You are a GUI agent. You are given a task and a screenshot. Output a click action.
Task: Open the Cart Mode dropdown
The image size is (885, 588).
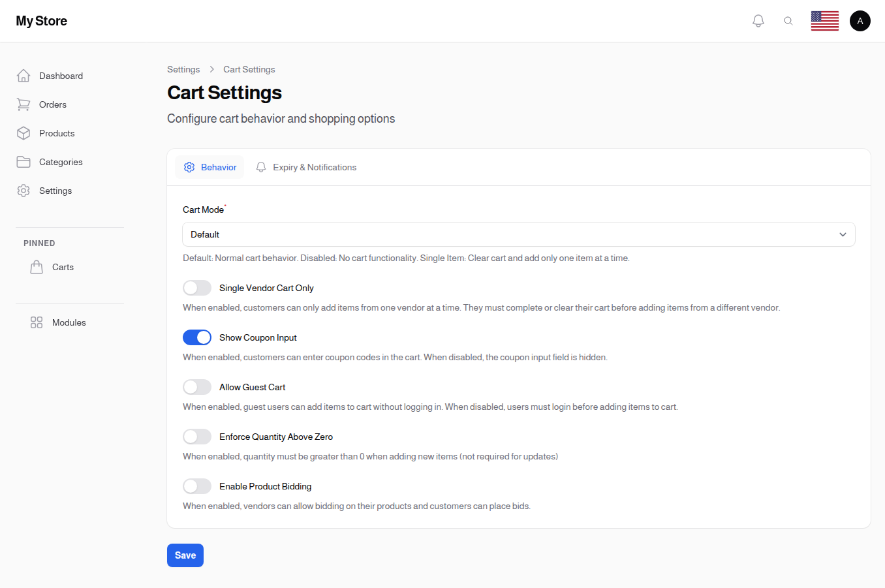click(518, 234)
